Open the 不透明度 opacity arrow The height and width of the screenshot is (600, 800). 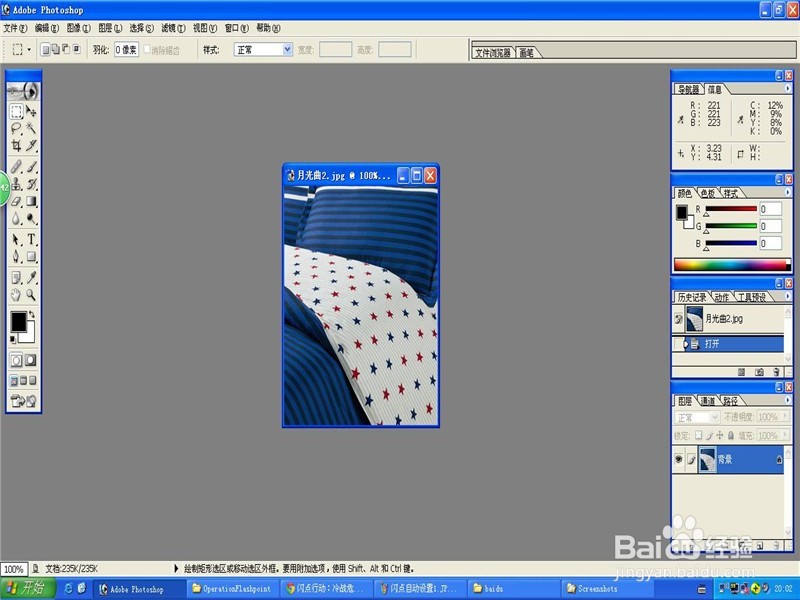[x=785, y=417]
